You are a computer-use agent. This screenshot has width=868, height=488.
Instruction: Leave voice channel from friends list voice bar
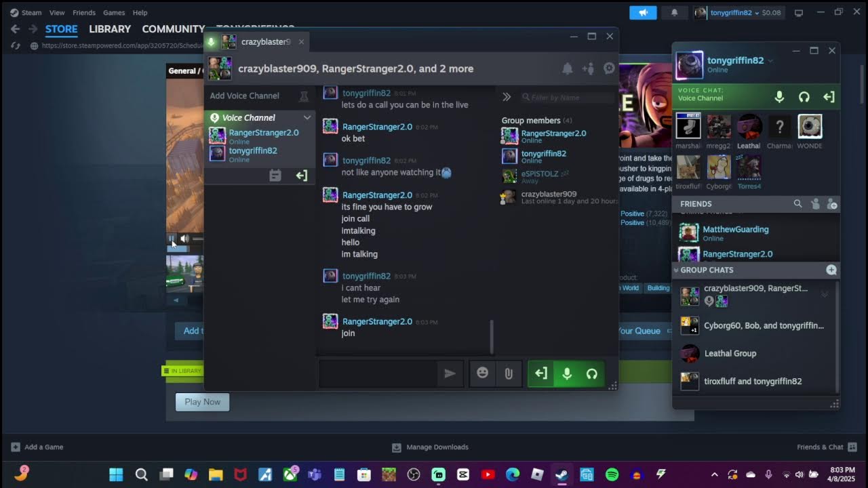pos(829,97)
